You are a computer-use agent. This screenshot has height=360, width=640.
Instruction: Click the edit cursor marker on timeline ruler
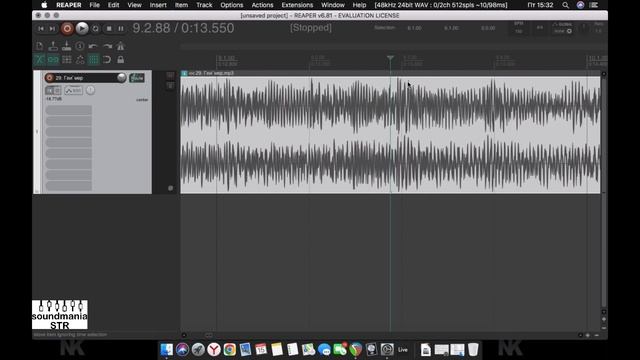(390, 58)
